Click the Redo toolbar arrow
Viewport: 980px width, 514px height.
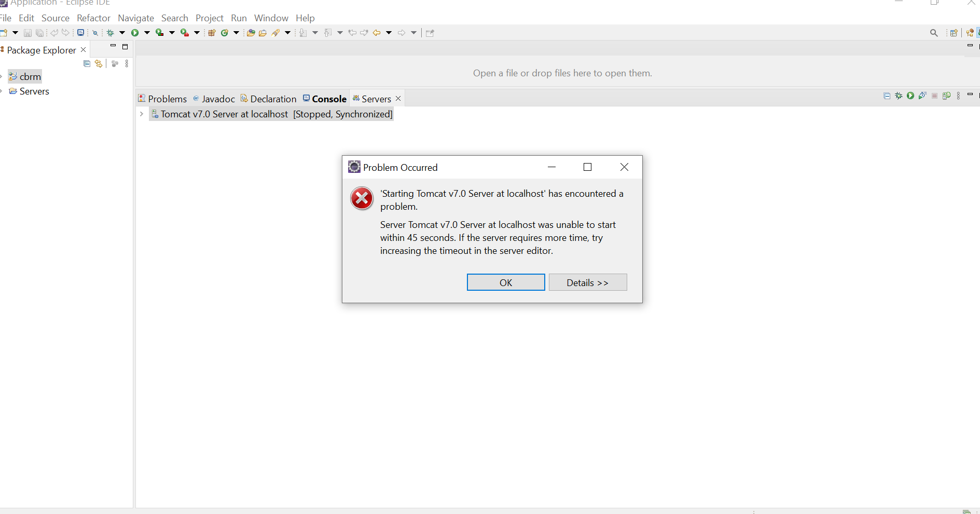coord(65,33)
